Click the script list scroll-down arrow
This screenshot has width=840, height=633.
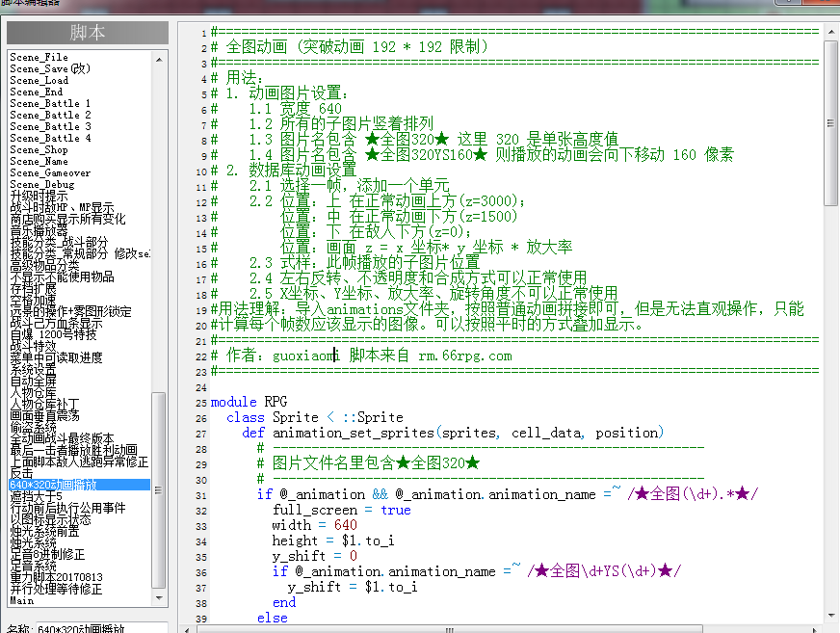point(159,598)
